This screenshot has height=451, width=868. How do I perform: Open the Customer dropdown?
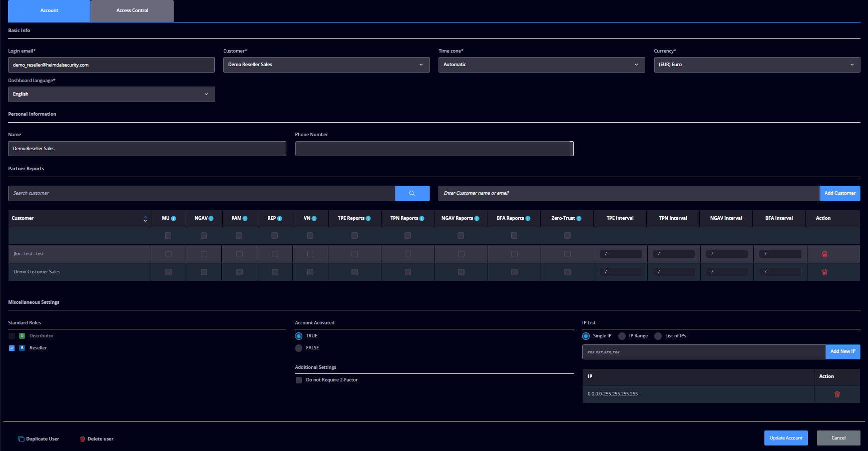coord(326,65)
